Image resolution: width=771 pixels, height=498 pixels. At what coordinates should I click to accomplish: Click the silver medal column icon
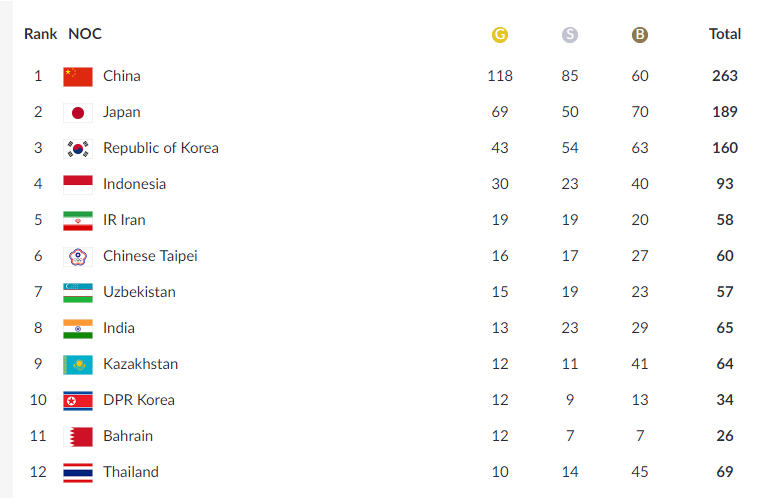coord(569,34)
